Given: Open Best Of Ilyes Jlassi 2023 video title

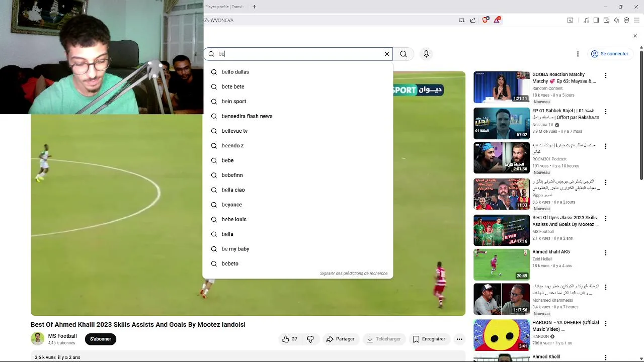Looking at the screenshot, I should coord(566,221).
